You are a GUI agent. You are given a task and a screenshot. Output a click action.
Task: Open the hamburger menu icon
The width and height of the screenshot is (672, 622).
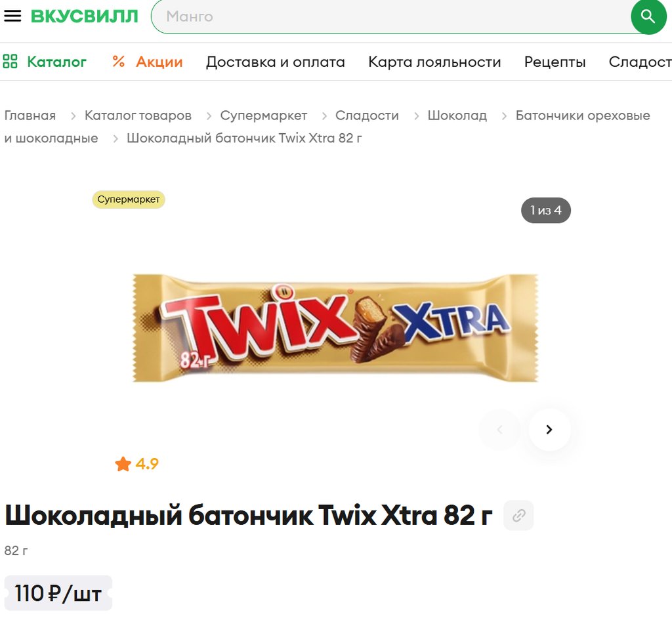12,16
